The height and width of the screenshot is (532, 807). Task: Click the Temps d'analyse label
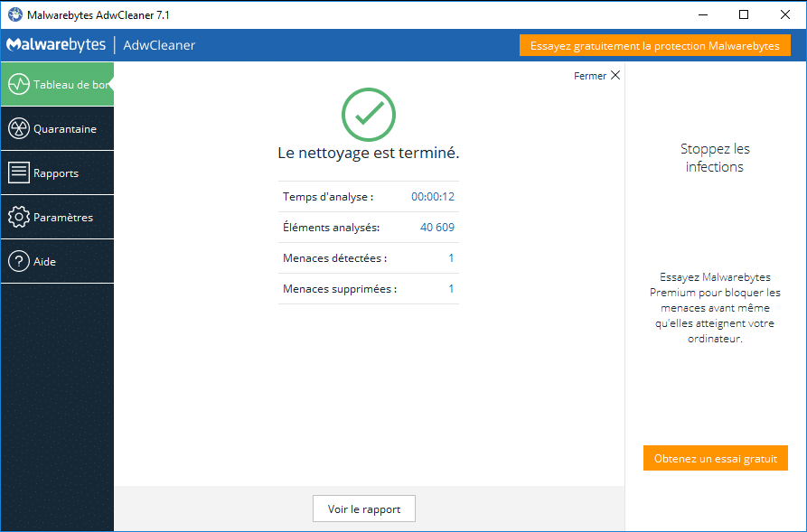328,197
